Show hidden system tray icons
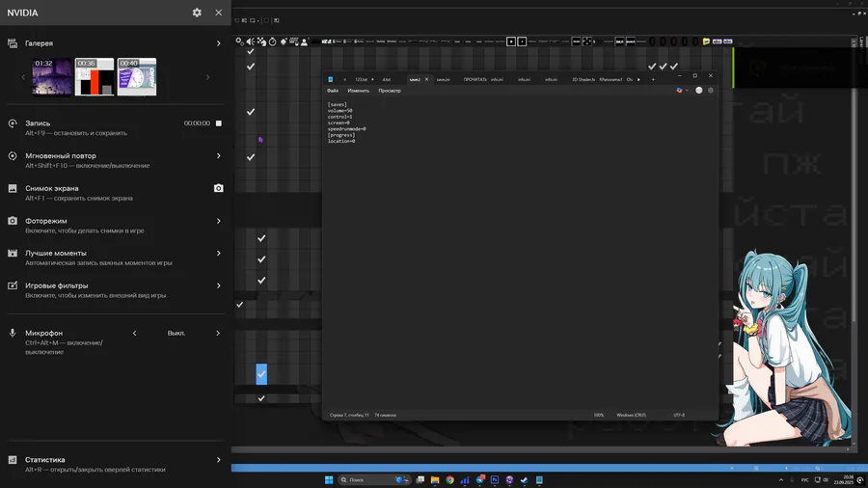Image resolution: width=868 pixels, height=488 pixels. pyautogui.click(x=781, y=479)
